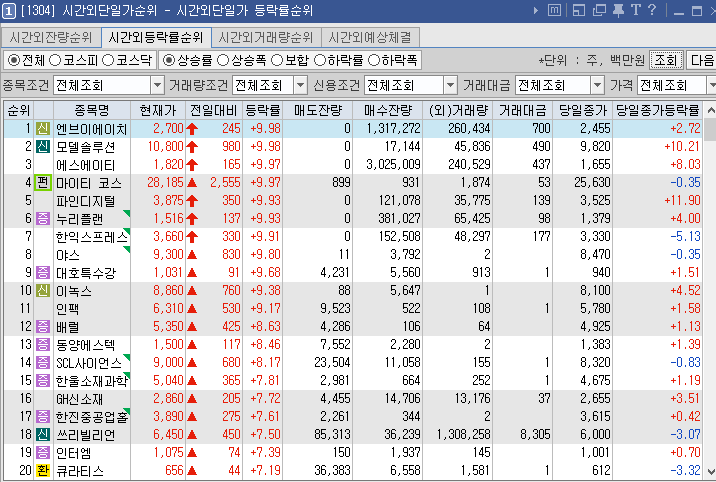Click the +11.90 closing rate cell

(683, 201)
